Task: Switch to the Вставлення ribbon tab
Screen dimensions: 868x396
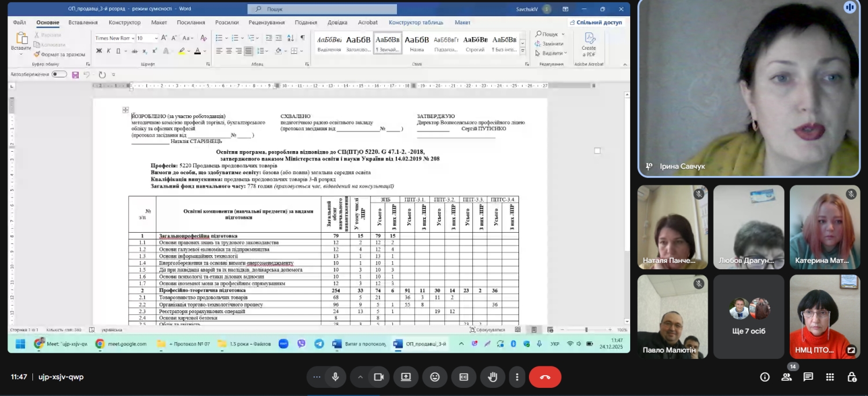Action: 83,23
